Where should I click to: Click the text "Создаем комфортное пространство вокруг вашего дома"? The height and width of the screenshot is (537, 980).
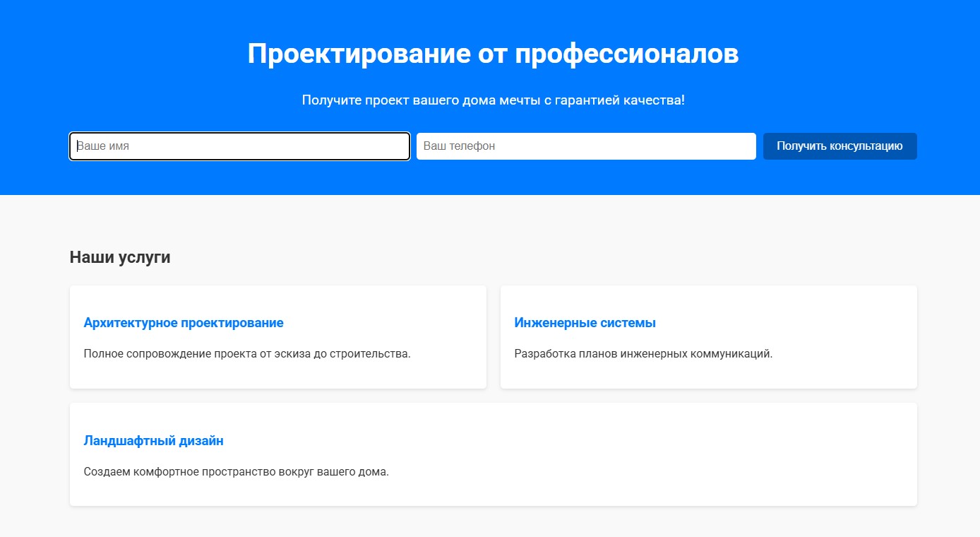tap(236, 472)
